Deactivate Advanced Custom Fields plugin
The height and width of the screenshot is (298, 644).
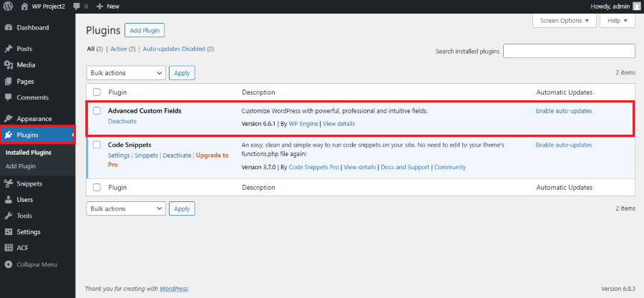coord(122,122)
